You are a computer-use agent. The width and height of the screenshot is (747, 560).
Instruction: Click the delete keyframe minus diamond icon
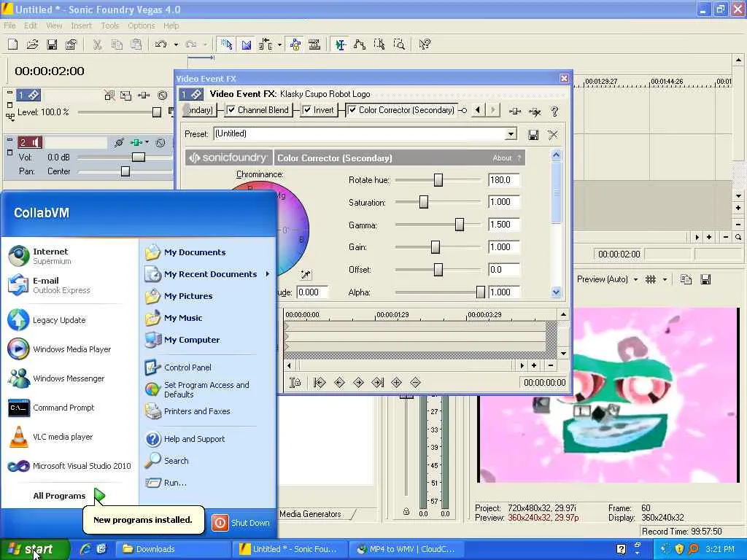point(415,382)
